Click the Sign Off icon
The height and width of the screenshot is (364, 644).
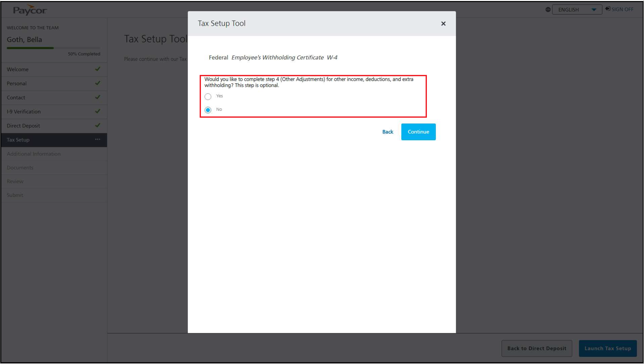(x=608, y=9)
